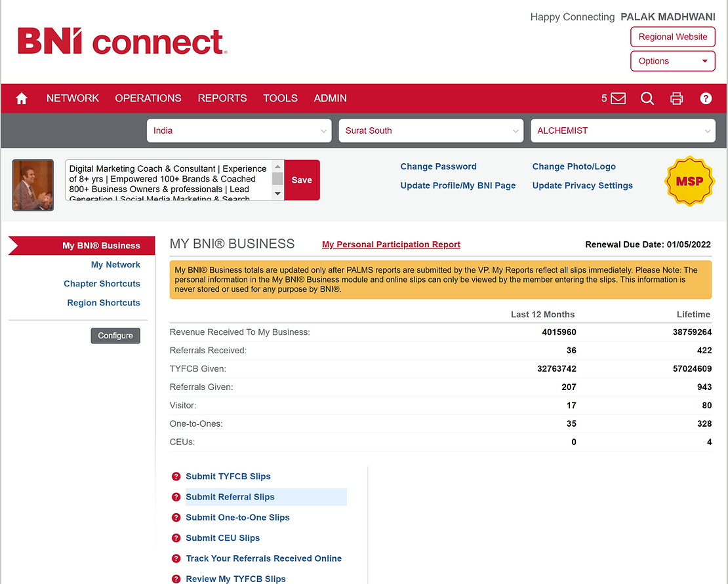Viewport: 728px width, 584px height.
Task: Open the Surat South region dropdown
Action: [x=431, y=130]
